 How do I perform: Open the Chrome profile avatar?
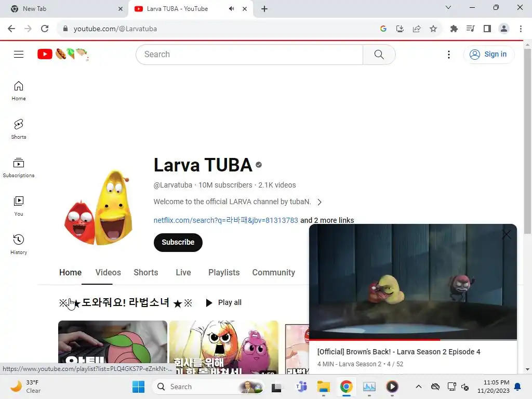504,29
